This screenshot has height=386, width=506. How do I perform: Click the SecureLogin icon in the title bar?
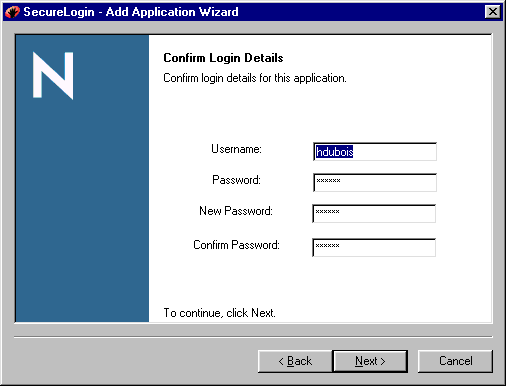coord(13,12)
